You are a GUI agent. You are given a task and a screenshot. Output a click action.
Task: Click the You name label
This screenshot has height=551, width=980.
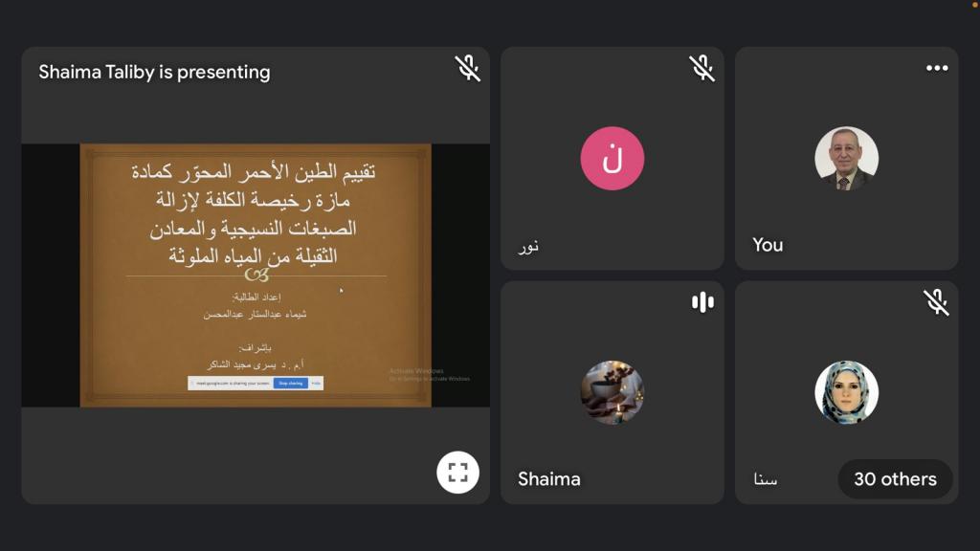pos(768,245)
